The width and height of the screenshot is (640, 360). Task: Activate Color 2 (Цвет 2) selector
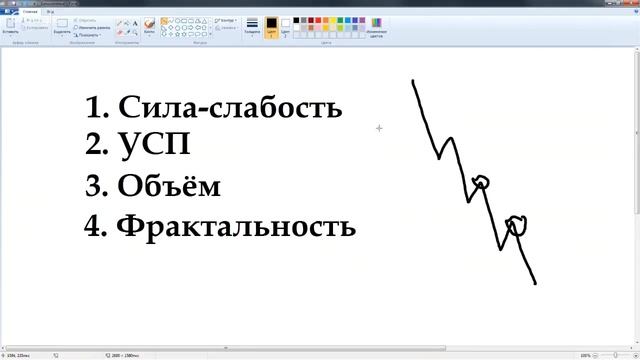pyautogui.click(x=285, y=27)
